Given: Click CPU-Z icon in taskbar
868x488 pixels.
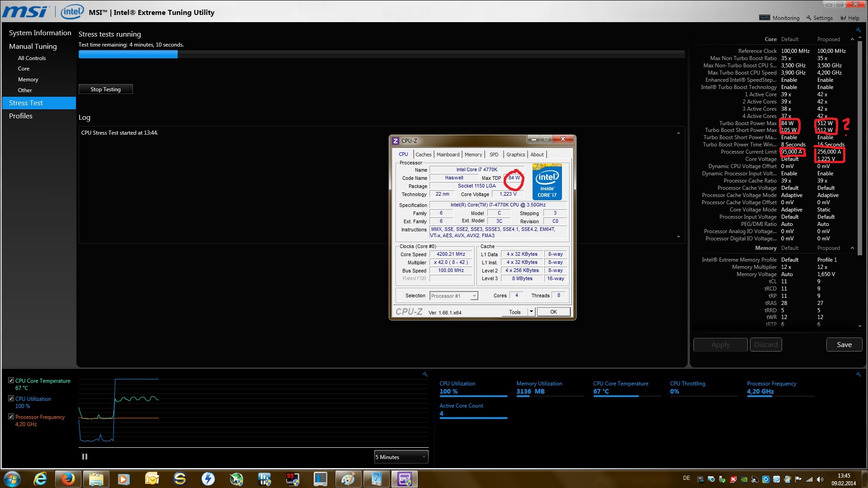Looking at the screenshot, I should pos(404,479).
